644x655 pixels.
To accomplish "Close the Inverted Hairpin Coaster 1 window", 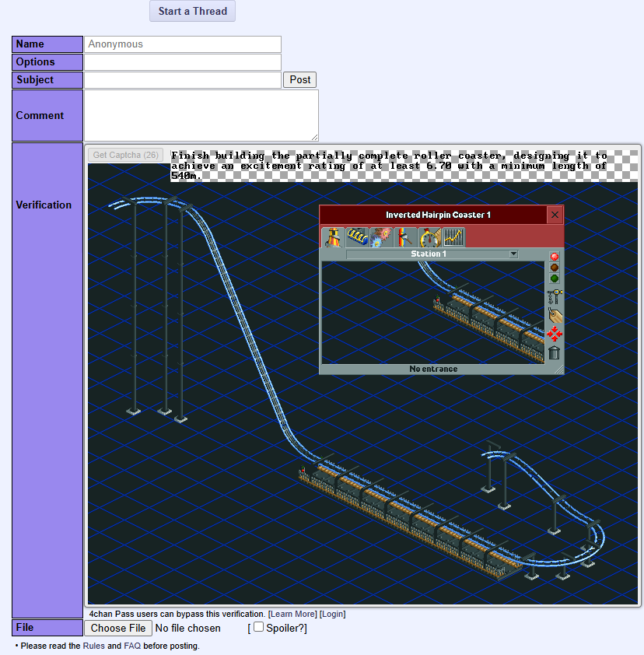I will click(x=555, y=215).
